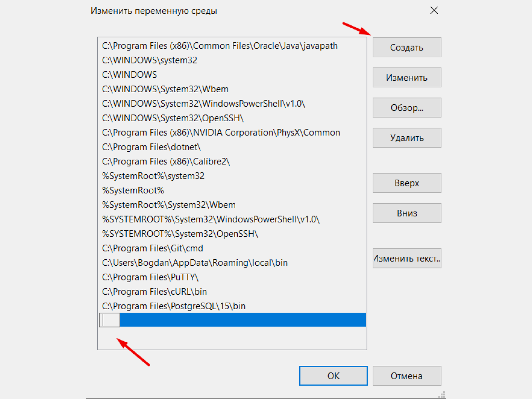Select the C:\Program Files\PostgreSQL\15\bin entry
The image size is (532, 399).
tap(232, 306)
